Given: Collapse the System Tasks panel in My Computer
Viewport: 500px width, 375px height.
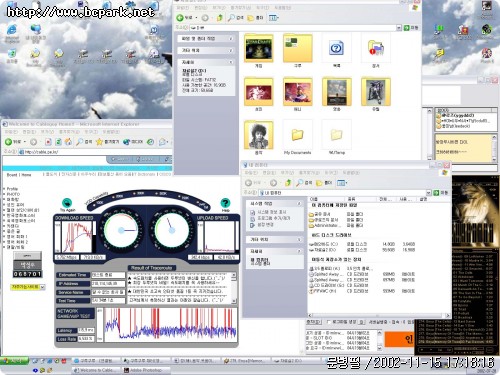Looking at the screenshot, I should pos(299,204).
